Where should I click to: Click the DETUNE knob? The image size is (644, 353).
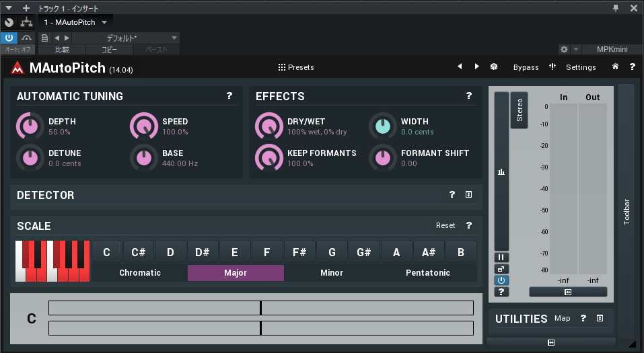click(x=30, y=157)
